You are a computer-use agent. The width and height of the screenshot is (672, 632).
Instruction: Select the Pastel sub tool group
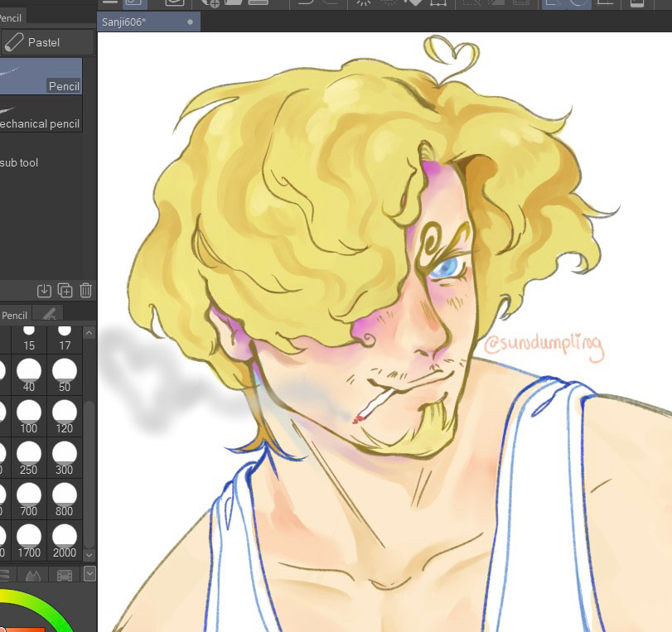coord(47,42)
